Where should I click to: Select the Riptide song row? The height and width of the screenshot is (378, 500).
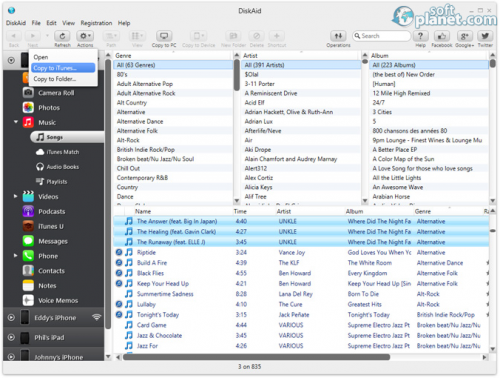(x=301, y=252)
